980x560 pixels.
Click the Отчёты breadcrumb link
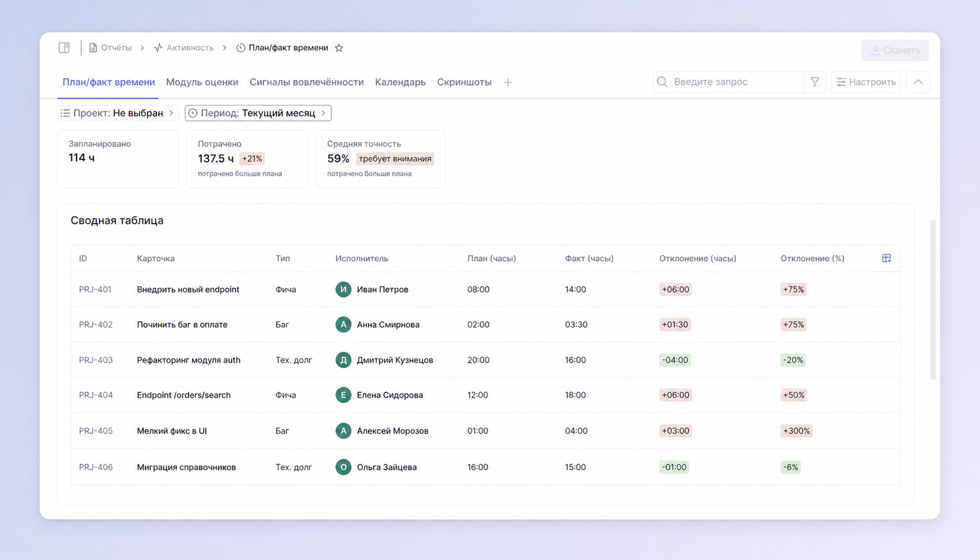[110, 48]
